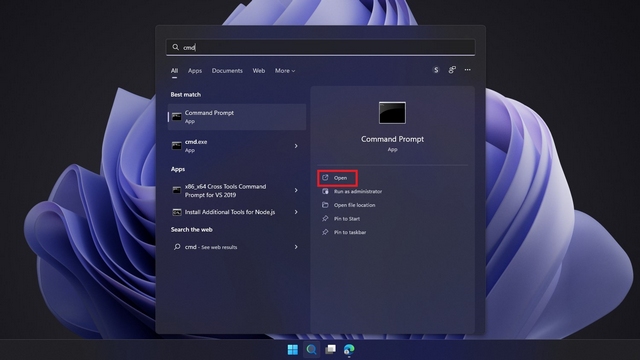Click the S account avatar icon
This screenshot has width=640, height=360.
pyautogui.click(x=436, y=70)
